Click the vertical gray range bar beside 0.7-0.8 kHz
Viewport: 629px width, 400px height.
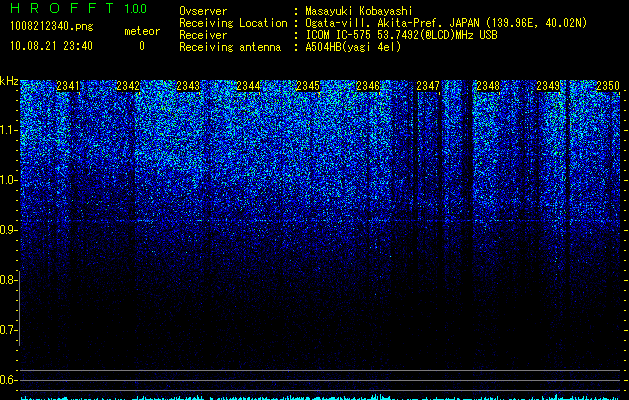pos(19,308)
